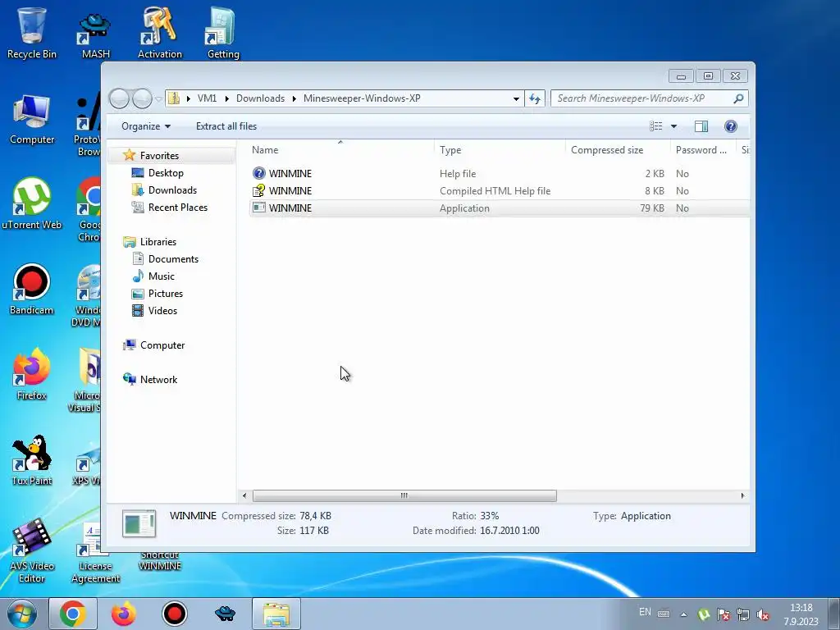Open the Music library

(162, 276)
